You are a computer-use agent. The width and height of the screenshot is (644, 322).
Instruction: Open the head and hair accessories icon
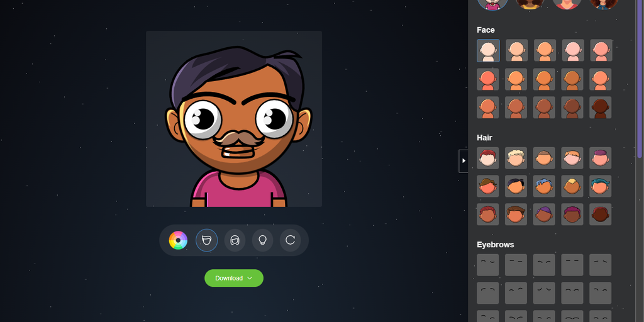(235, 240)
